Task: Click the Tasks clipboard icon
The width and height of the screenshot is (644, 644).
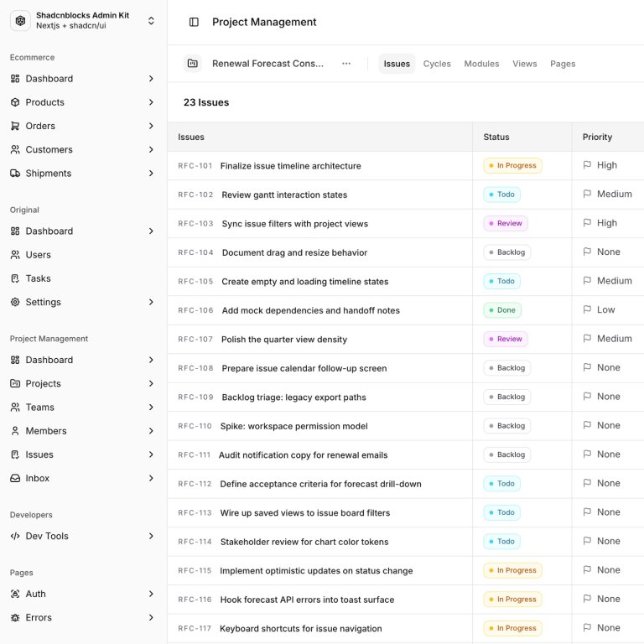Action: point(15,278)
